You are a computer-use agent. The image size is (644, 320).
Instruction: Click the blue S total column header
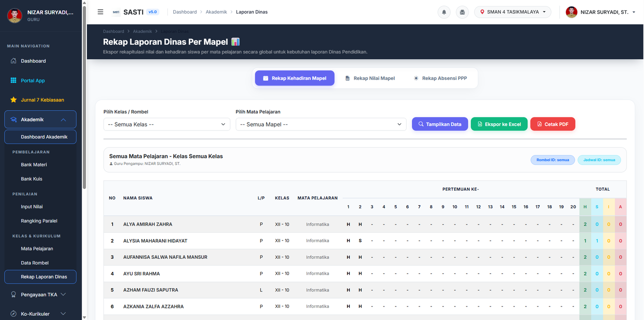tap(597, 207)
